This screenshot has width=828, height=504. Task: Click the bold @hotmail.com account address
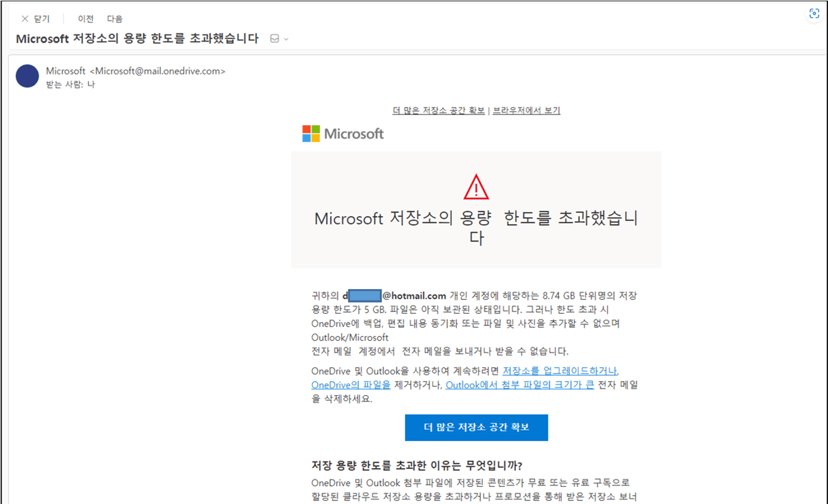[414, 296]
